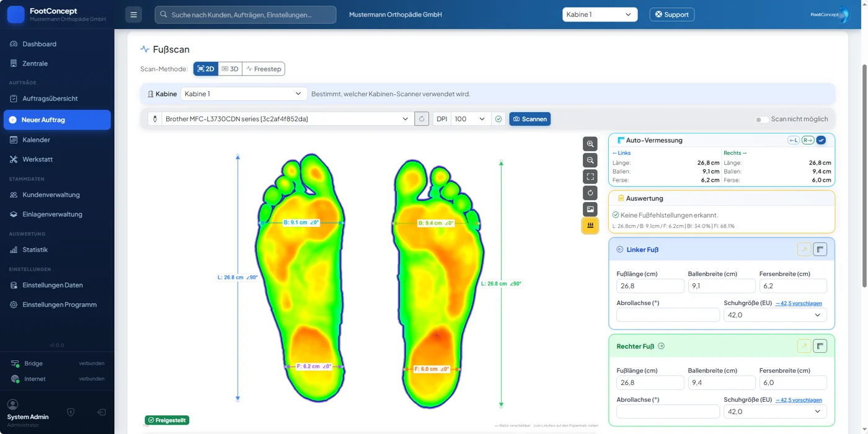
Task: Click the Scannen button
Action: coord(530,119)
